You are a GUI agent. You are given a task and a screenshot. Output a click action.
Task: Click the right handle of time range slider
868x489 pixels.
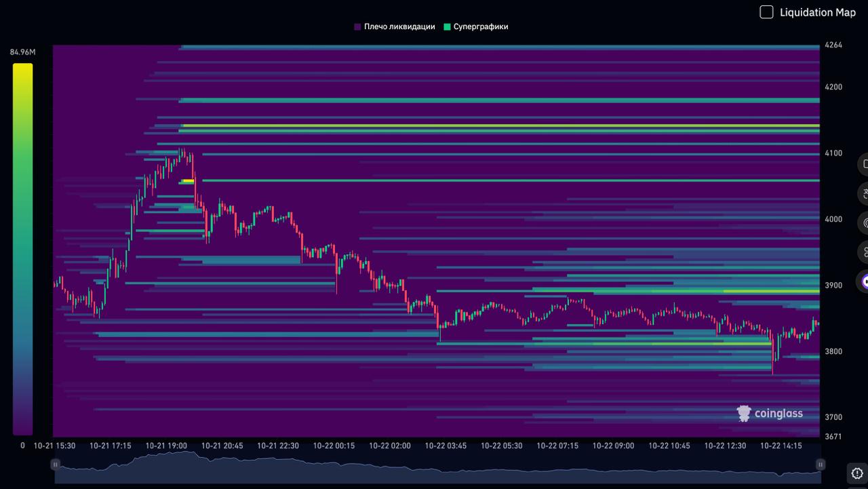(x=821, y=465)
